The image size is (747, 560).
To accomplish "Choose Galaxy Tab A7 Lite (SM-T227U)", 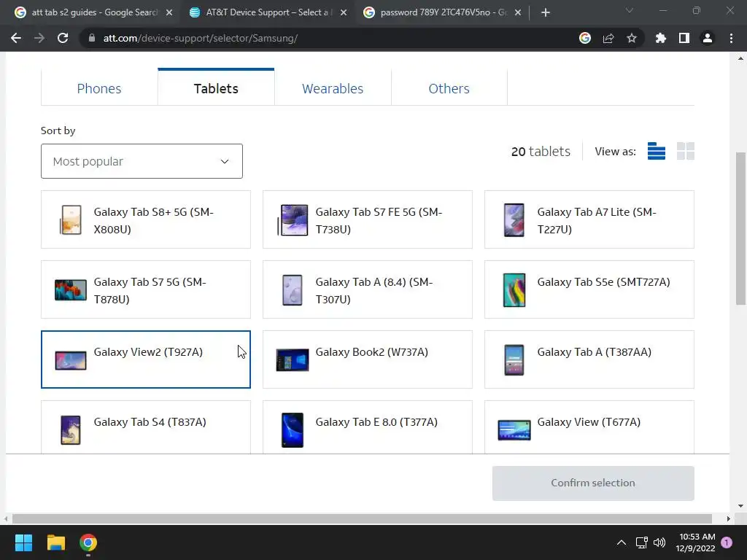I will click(x=589, y=219).
